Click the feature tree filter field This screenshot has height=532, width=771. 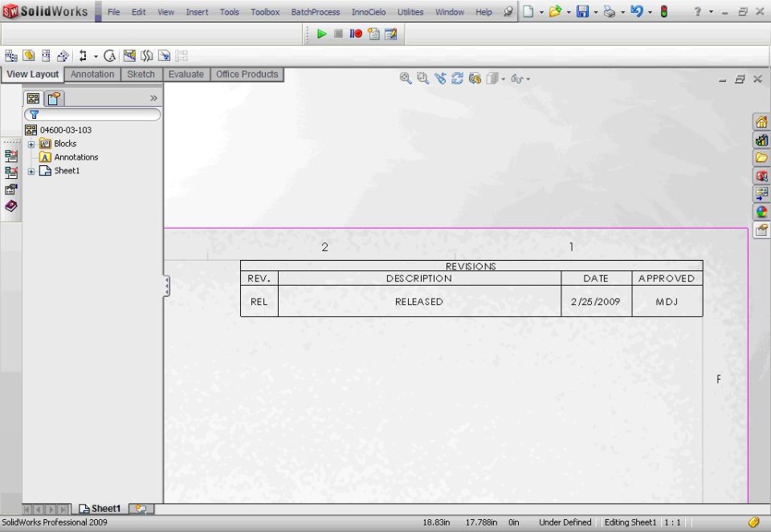point(92,115)
